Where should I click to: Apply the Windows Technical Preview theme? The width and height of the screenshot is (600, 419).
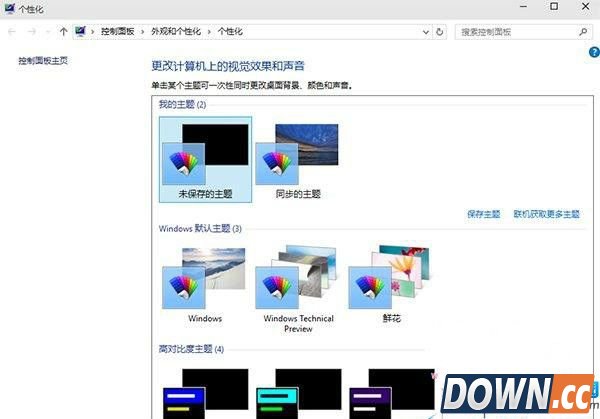298,290
